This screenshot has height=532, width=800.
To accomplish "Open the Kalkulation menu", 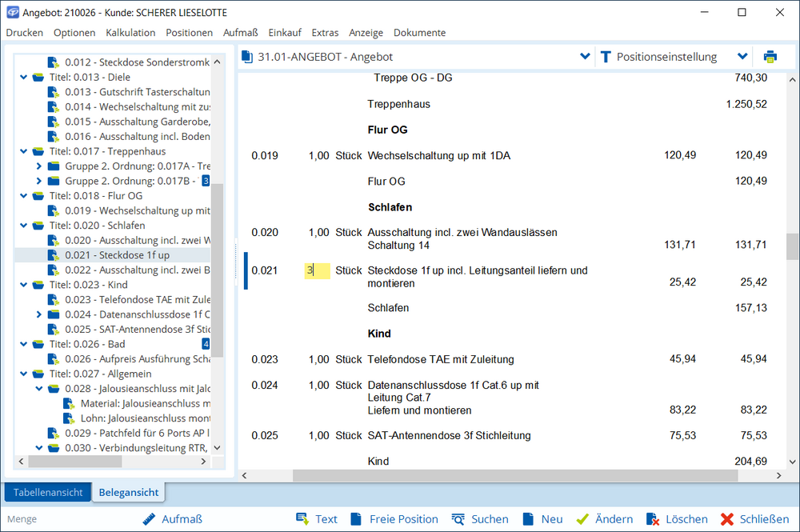I will (130, 33).
